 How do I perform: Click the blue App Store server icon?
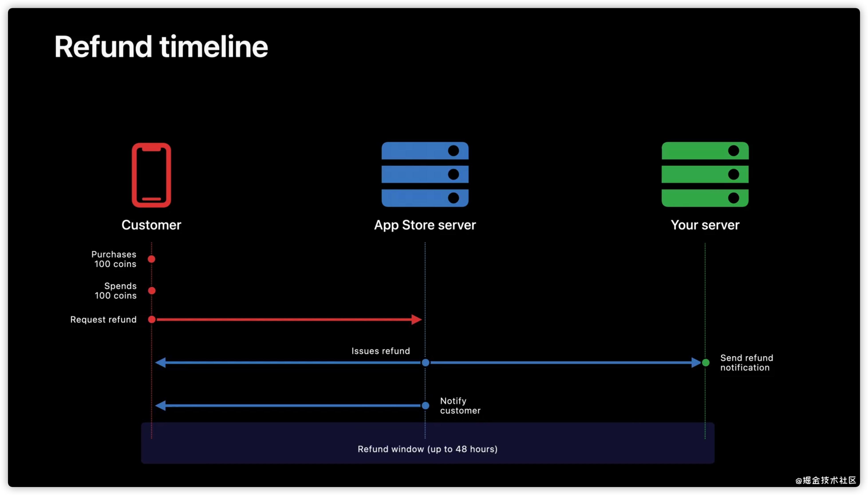(x=425, y=174)
